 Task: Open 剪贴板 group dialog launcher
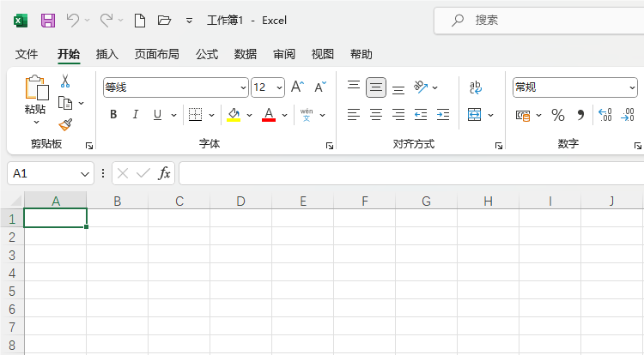coord(89,146)
